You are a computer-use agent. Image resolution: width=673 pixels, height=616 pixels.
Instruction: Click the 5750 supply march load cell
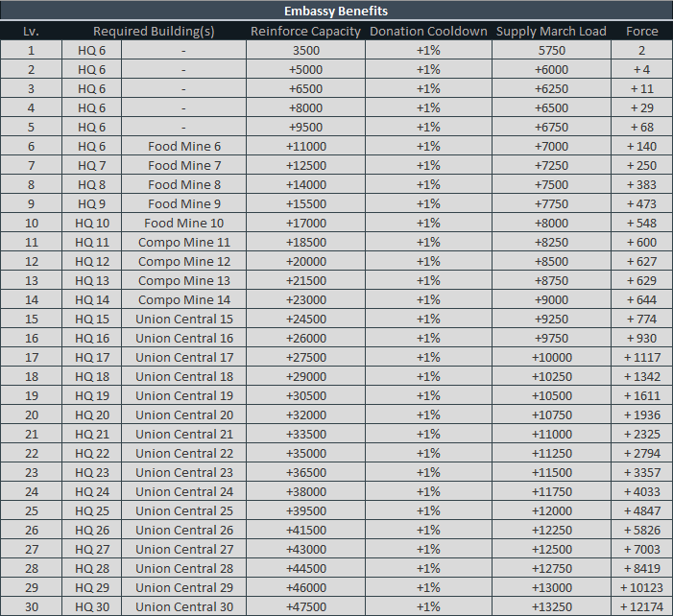coord(551,50)
